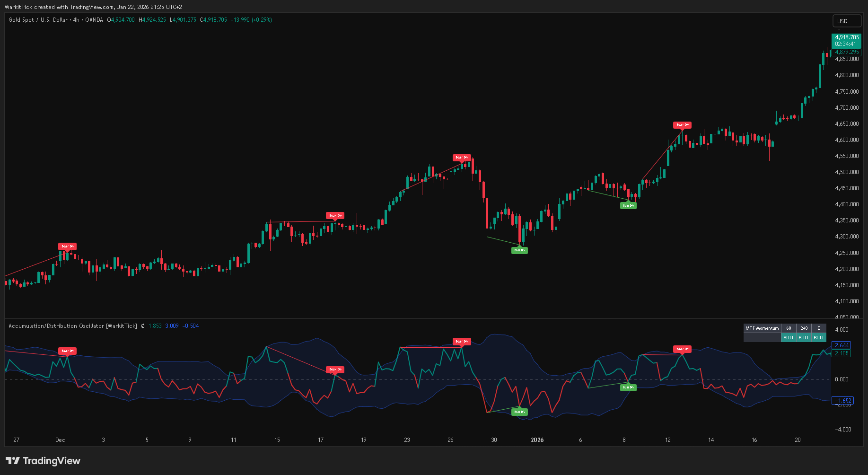Click the BULL cell under the 60 column

[789, 337]
